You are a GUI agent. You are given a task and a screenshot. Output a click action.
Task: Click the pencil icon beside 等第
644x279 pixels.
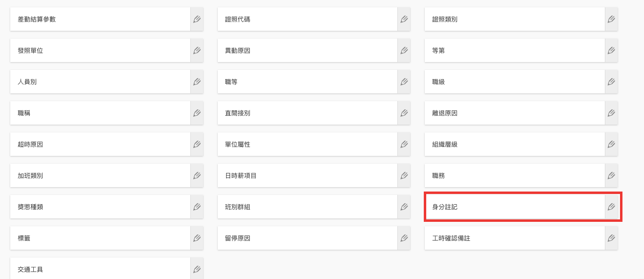[x=611, y=51]
